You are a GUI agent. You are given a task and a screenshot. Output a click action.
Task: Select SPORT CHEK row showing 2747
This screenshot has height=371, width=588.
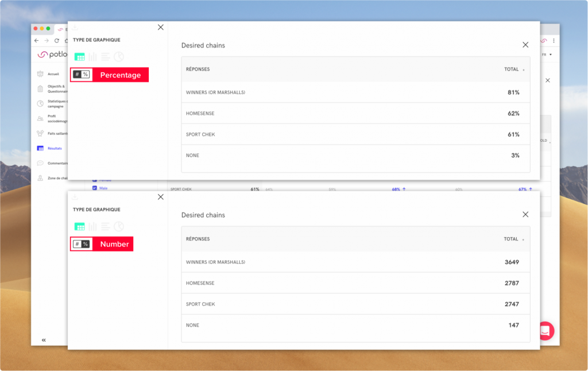click(x=355, y=304)
